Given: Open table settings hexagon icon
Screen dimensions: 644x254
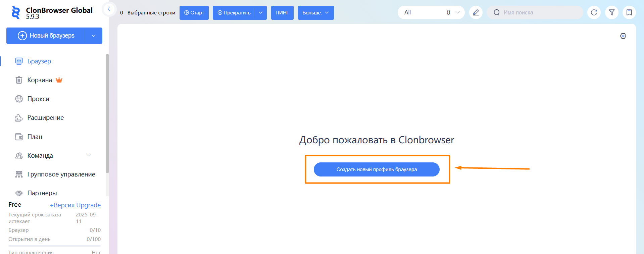Looking at the screenshot, I should coord(623,36).
